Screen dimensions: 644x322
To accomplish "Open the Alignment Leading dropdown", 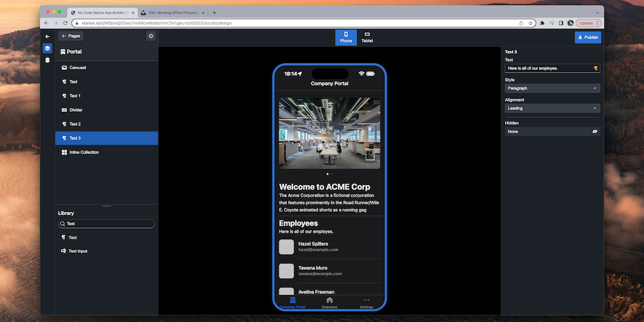I will [x=552, y=108].
